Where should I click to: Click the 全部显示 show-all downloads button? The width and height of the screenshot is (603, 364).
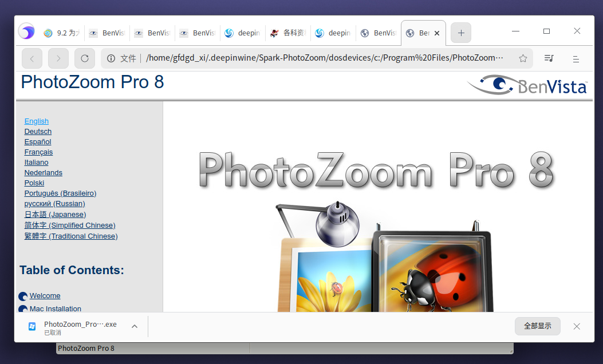[x=537, y=326]
